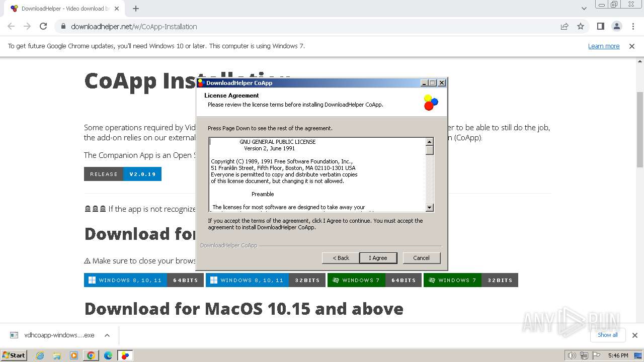
Task: Open Chrome side panel icon
Action: click(x=600, y=27)
